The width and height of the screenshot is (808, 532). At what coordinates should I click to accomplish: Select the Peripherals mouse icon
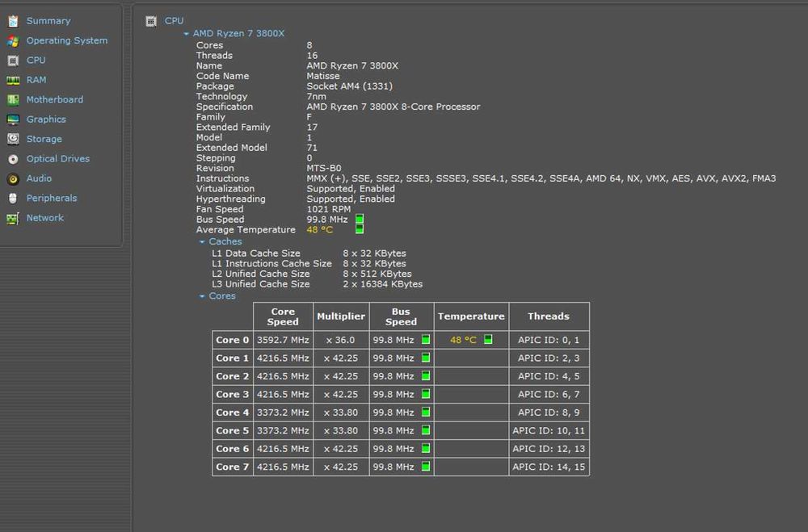pyautogui.click(x=13, y=199)
